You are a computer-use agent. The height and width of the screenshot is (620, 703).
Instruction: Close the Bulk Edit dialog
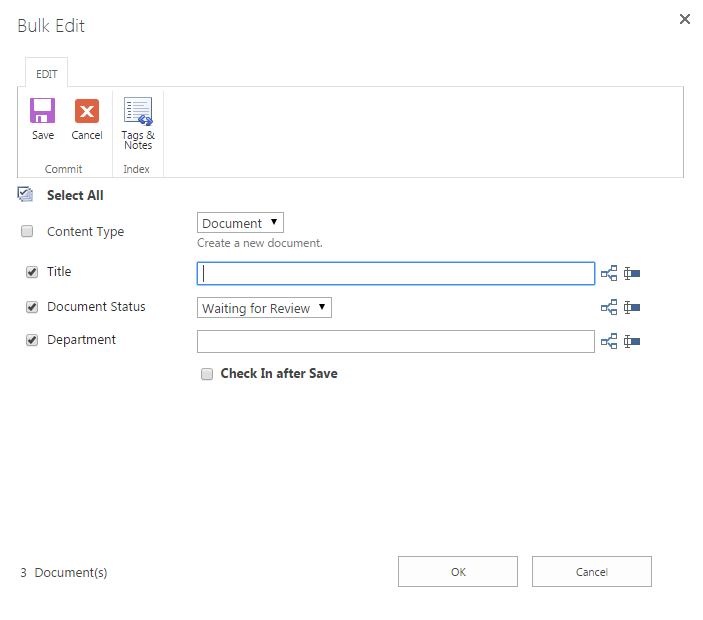click(x=685, y=19)
